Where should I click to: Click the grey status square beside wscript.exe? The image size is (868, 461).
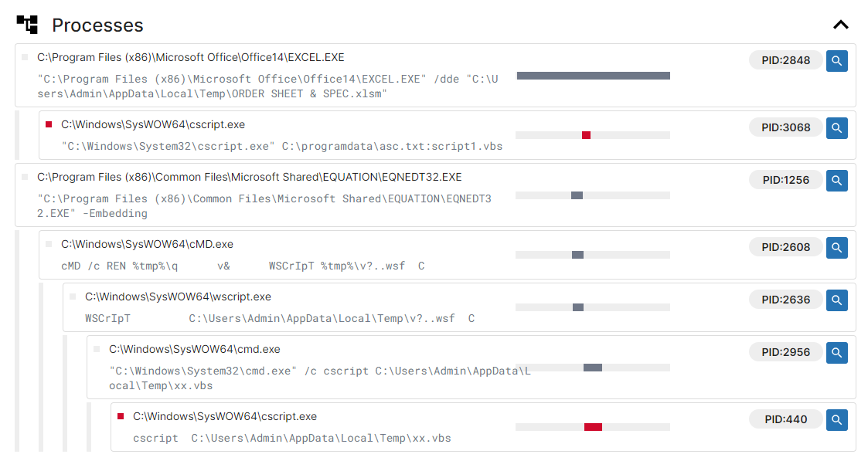point(73,297)
